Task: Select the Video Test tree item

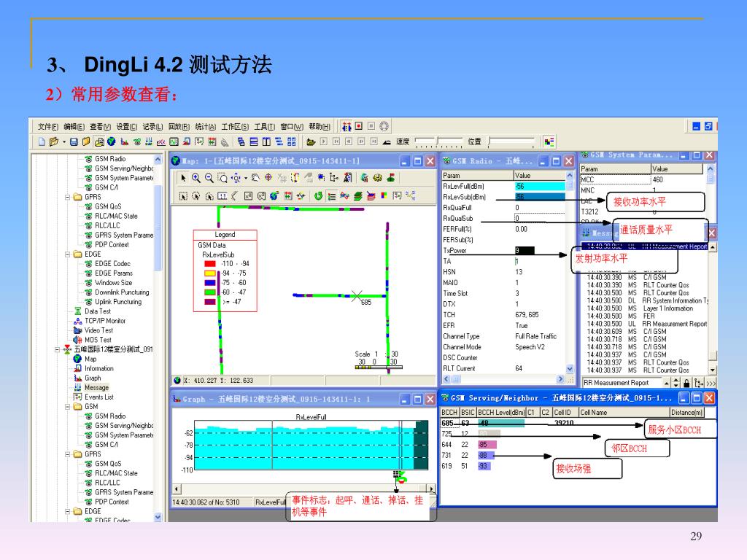Action: pos(98,330)
